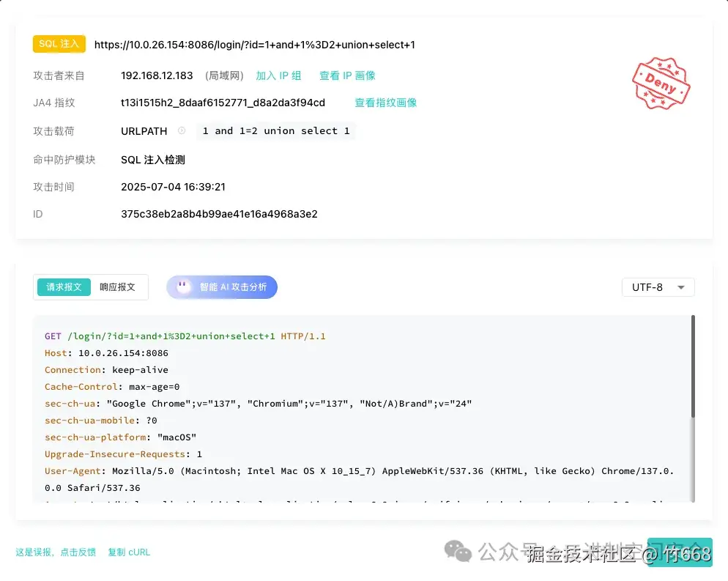Viewport: 728px width, 581px height.
Task: Click the 复制 cURL link
Action: (x=129, y=552)
